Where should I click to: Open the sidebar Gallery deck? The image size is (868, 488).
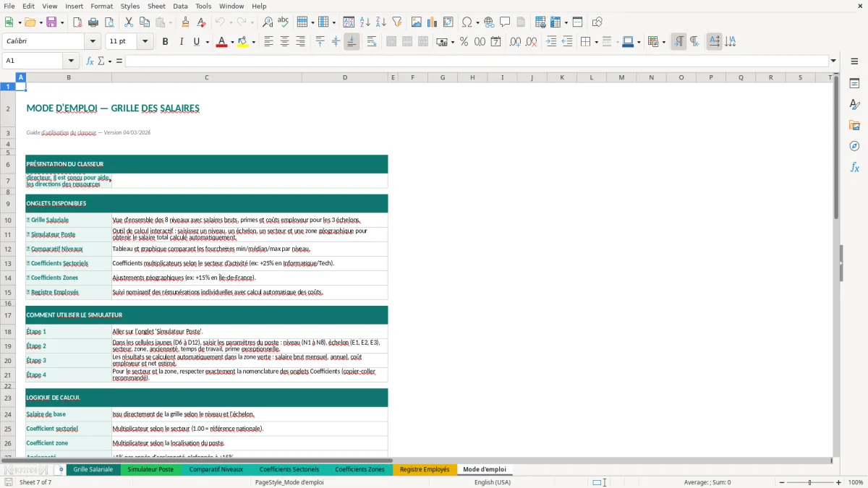tap(854, 125)
